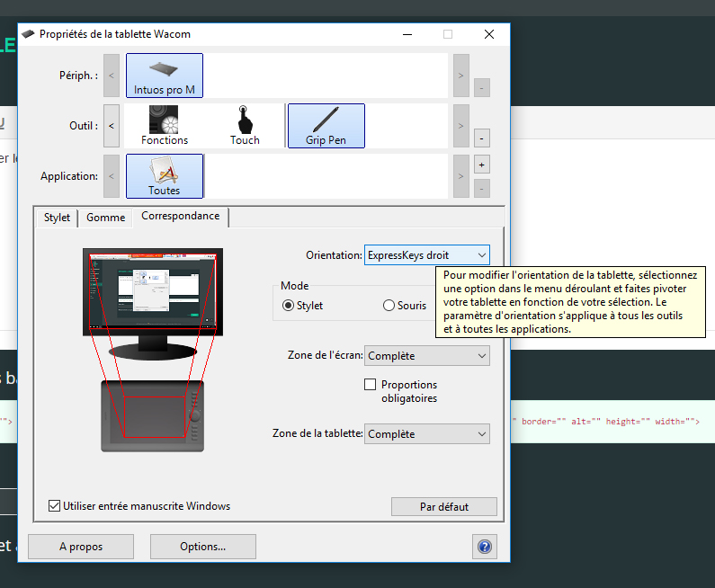Viewport: 715px width, 588px height.
Task: Remove the tool with the Outil minus button
Action: pyautogui.click(x=482, y=138)
